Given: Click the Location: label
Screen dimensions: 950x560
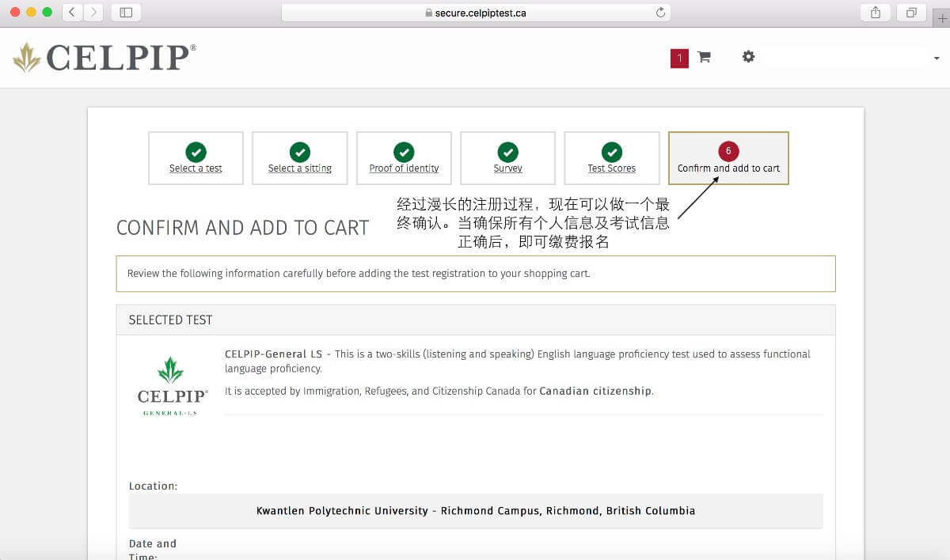Looking at the screenshot, I should 154,486.
